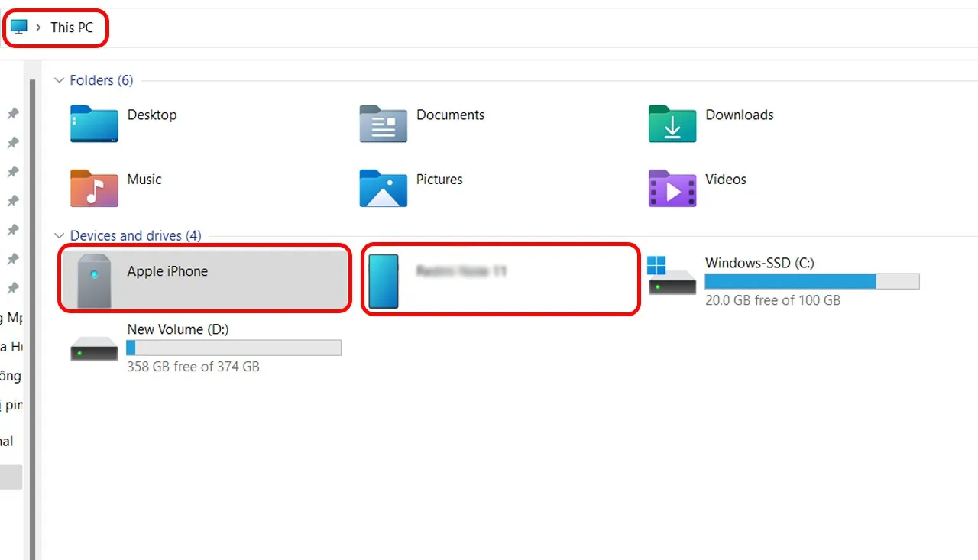Click This PC in the address bar

tap(72, 28)
